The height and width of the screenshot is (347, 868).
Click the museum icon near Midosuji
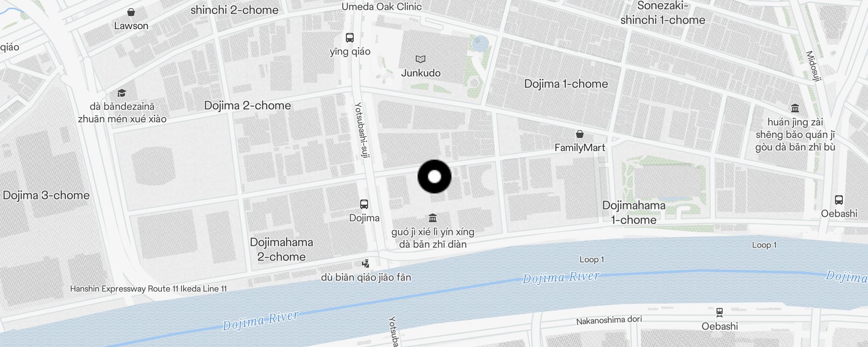click(x=795, y=108)
